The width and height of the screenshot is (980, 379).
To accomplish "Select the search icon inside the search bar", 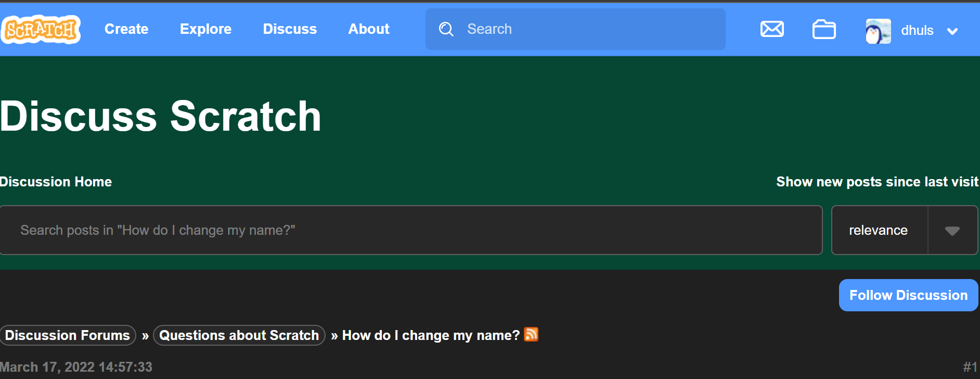I will tap(446, 29).
